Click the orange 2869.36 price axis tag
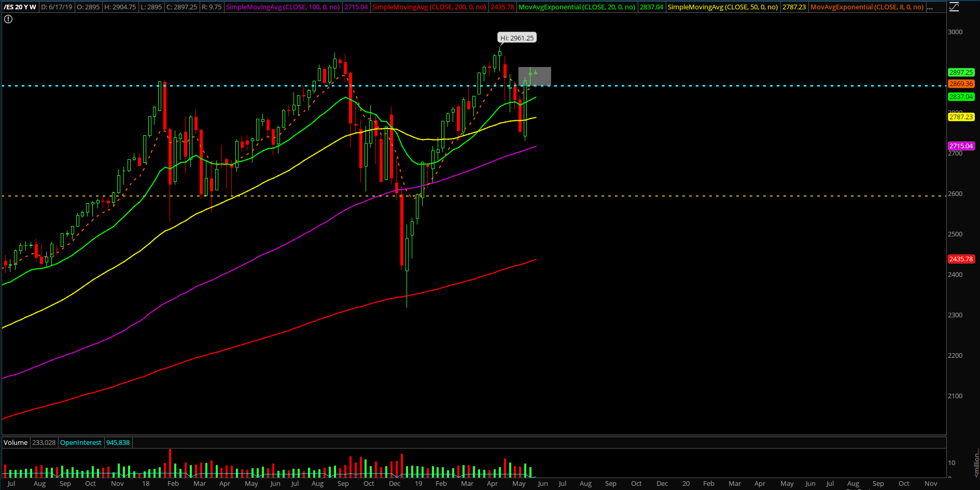The height and width of the screenshot is (490, 980). [961, 84]
